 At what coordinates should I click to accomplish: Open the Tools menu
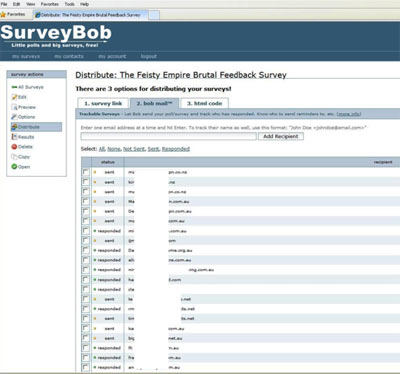tap(69, 4)
